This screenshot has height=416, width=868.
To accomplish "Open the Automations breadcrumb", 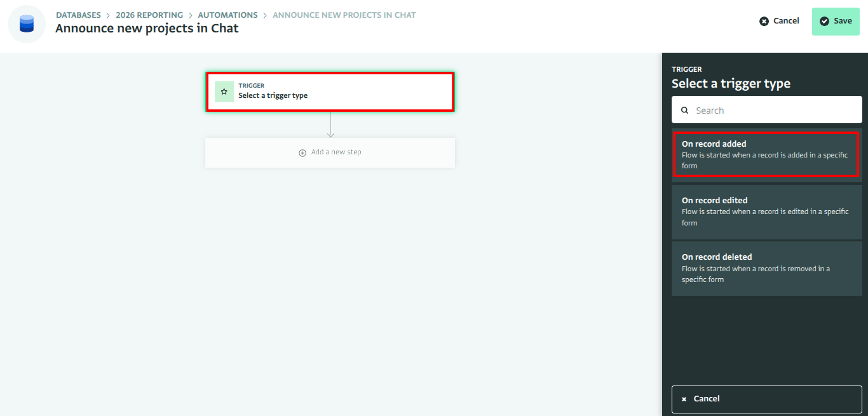I will tap(227, 15).
